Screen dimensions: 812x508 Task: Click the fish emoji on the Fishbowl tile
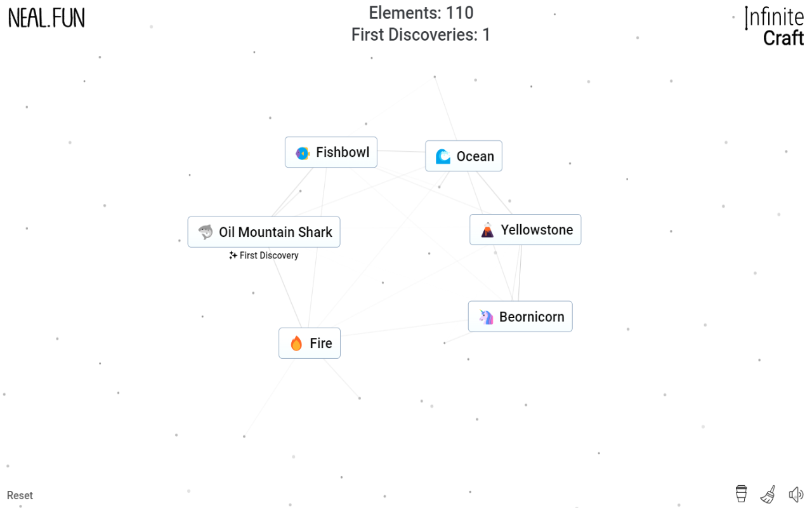pyautogui.click(x=302, y=152)
